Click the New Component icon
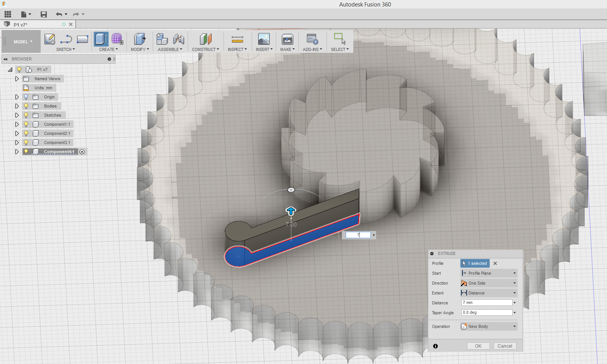This screenshot has height=364, width=607. 162,39
